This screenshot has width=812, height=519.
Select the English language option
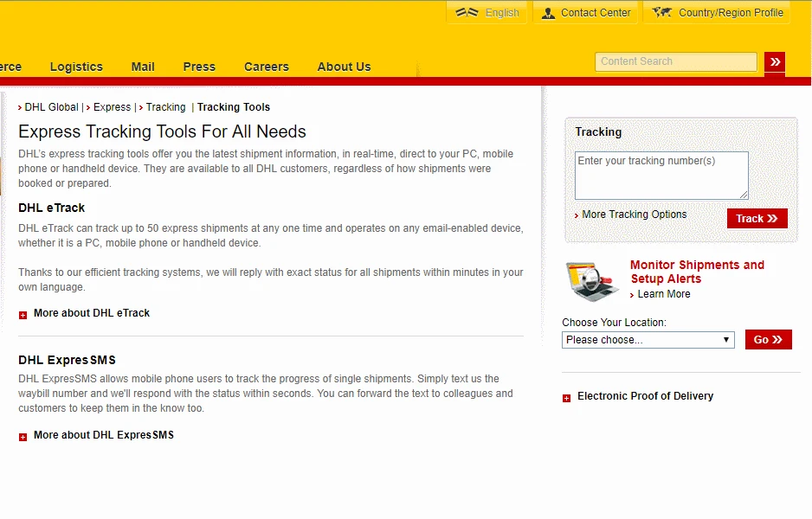point(502,13)
